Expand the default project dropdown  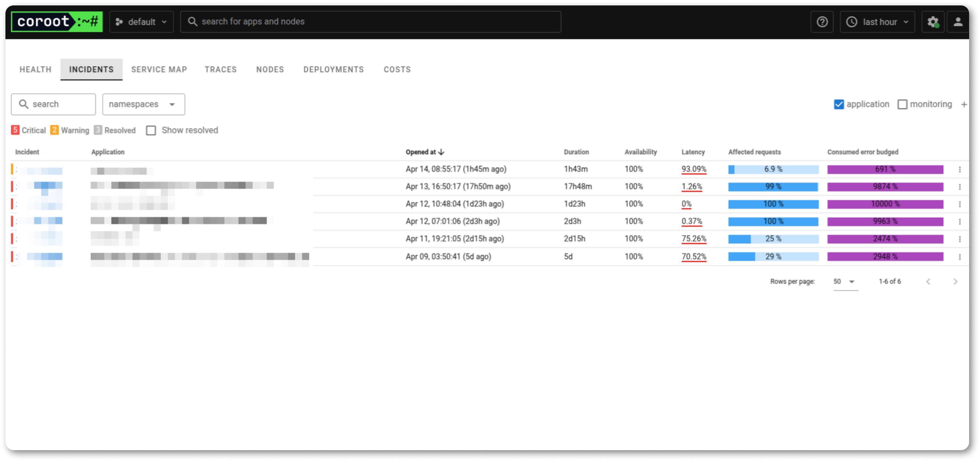(141, 22)
